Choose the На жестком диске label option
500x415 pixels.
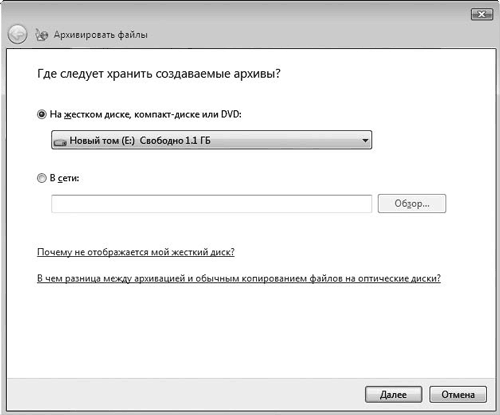[146, 114]
